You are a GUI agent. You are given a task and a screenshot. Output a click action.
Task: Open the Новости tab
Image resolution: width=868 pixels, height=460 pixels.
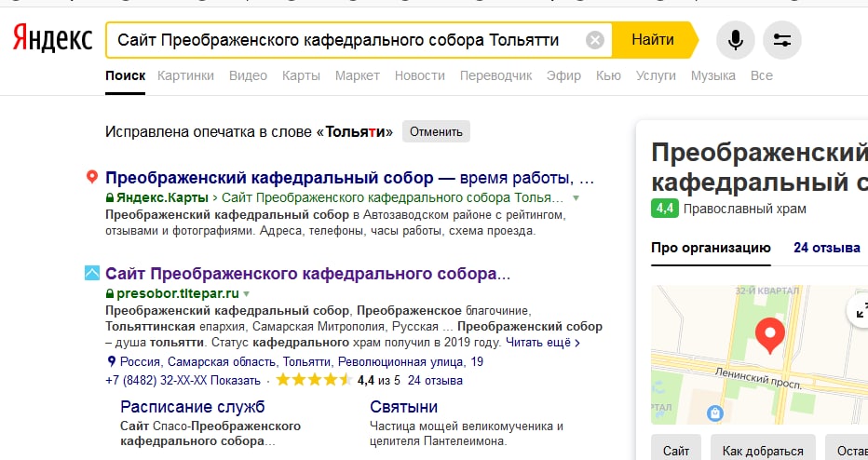tap(420, 75)
